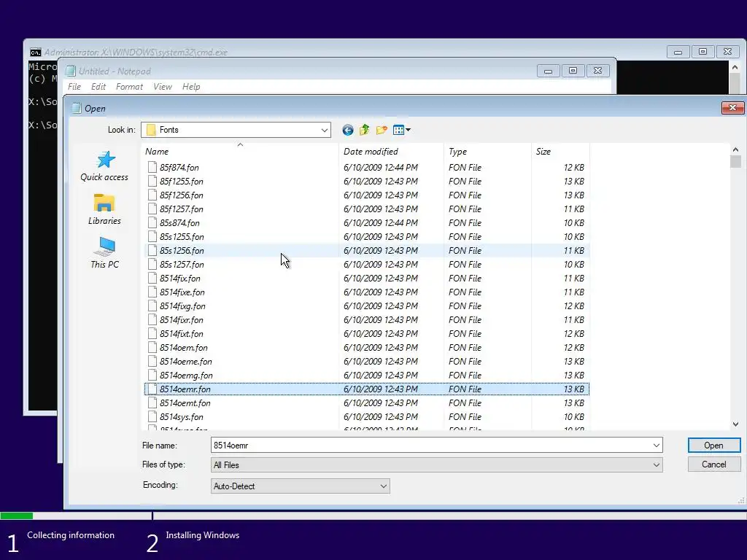
Task: Select the file icon of 85s874.fon
Action: tap(152, 222)
